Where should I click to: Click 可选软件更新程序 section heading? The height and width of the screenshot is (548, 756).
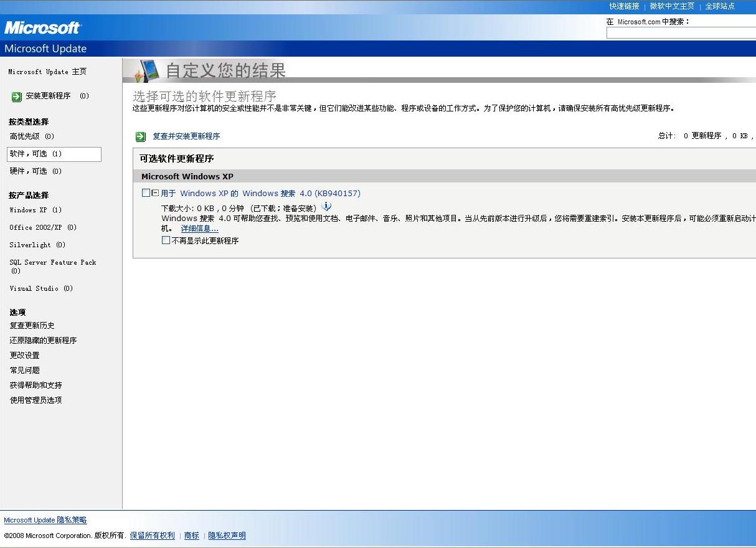(177, 159)
